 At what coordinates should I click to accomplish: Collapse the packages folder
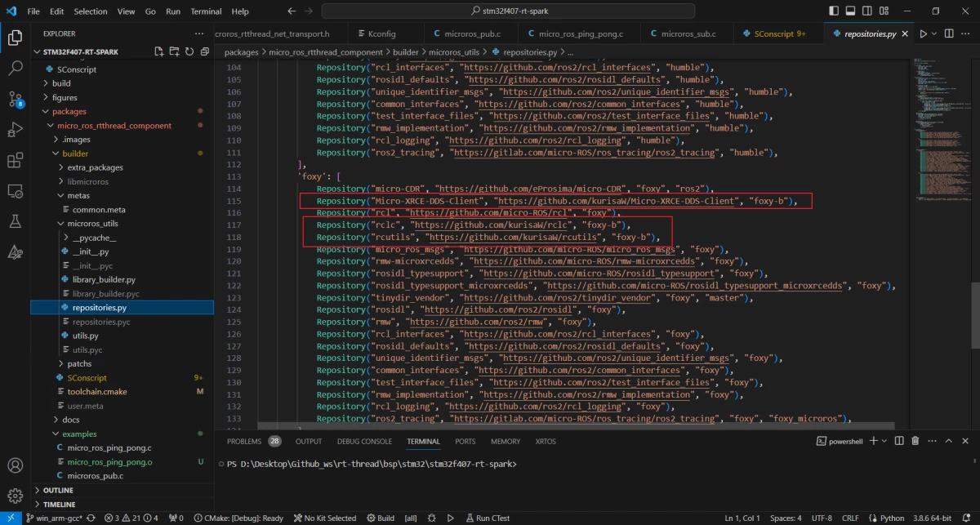[69, 111]
